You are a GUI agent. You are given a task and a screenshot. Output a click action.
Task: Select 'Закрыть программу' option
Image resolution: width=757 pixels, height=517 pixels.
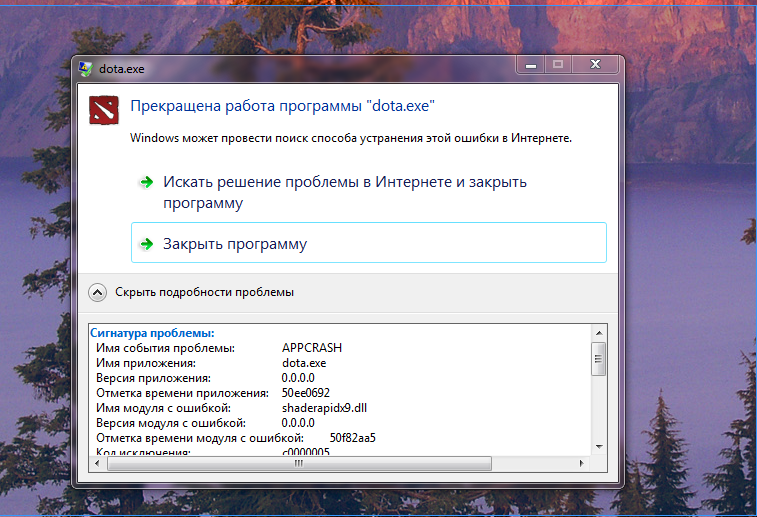[x=369, y=243]
